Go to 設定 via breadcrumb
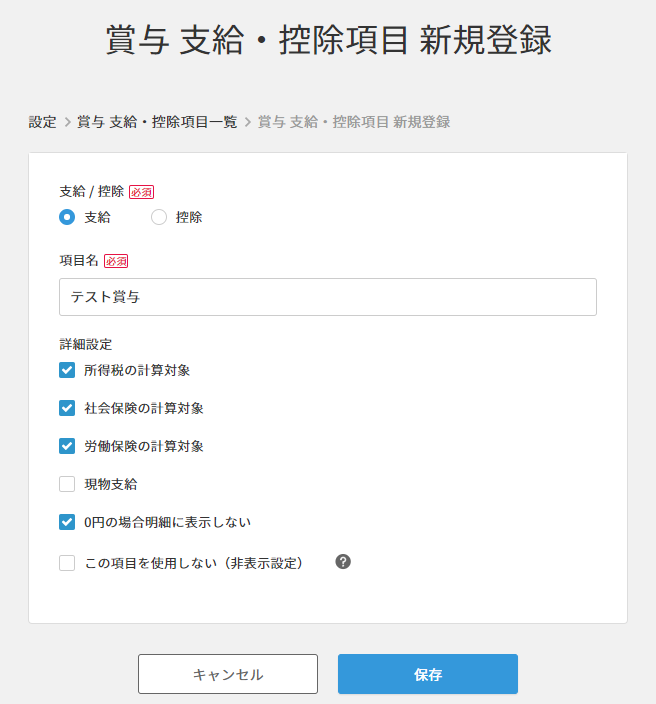 coord(43,122)
